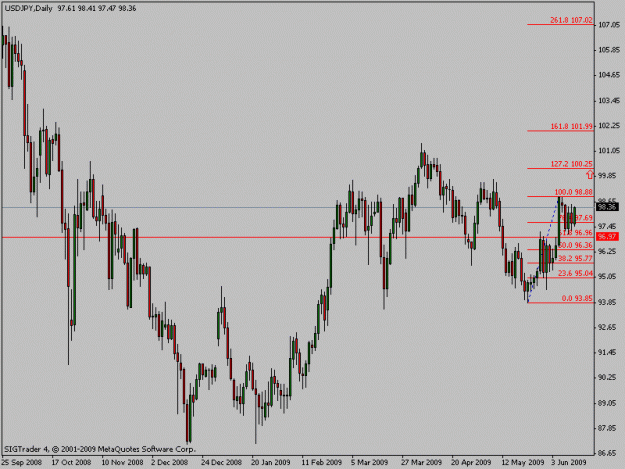Click the 11 Feb 2009 date label

click(x=322, y=462)
